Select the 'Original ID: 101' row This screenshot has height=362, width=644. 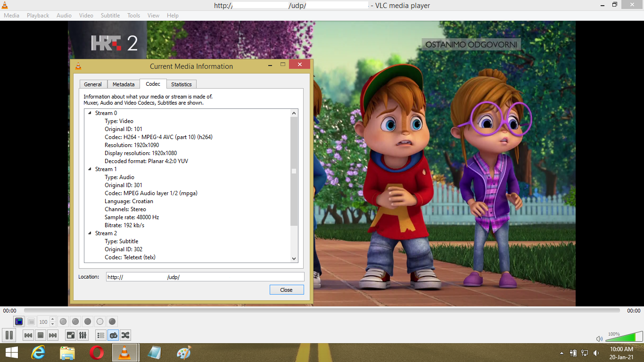[124, 129]
